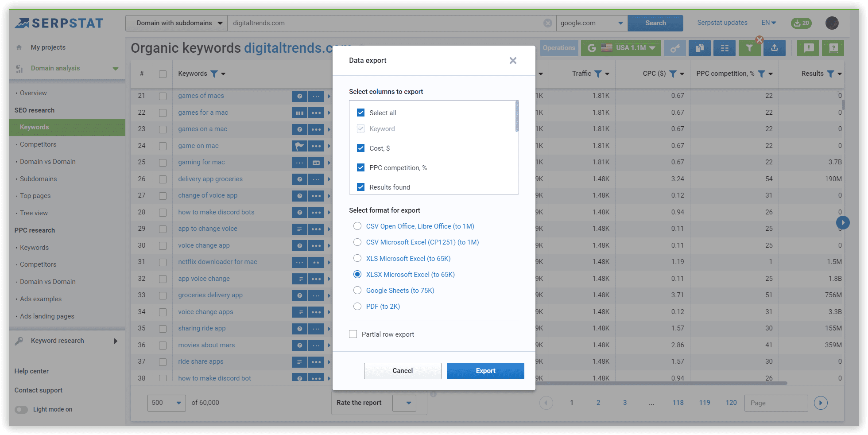868x435 pixels.
Task: Open SEO research Competitors
Action: click(x=38, y=144)
